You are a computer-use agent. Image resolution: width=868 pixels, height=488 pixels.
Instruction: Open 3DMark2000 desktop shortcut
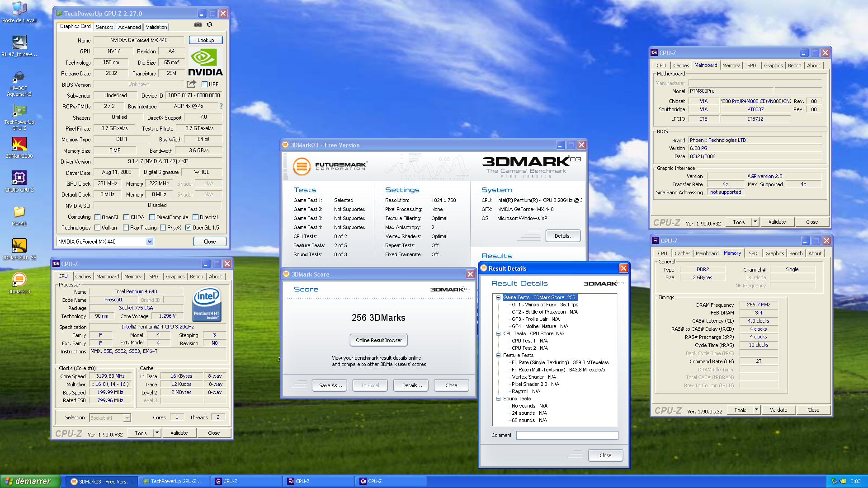tap(19, 148)
